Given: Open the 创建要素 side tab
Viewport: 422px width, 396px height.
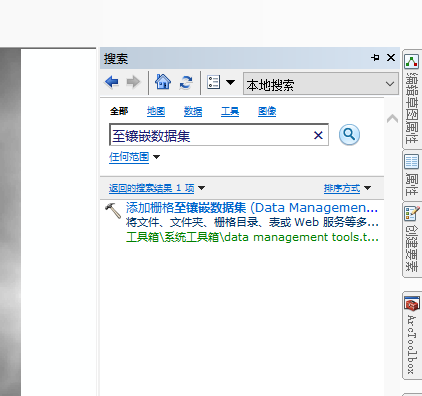Looking at the screenshot, I should [412, 239].
